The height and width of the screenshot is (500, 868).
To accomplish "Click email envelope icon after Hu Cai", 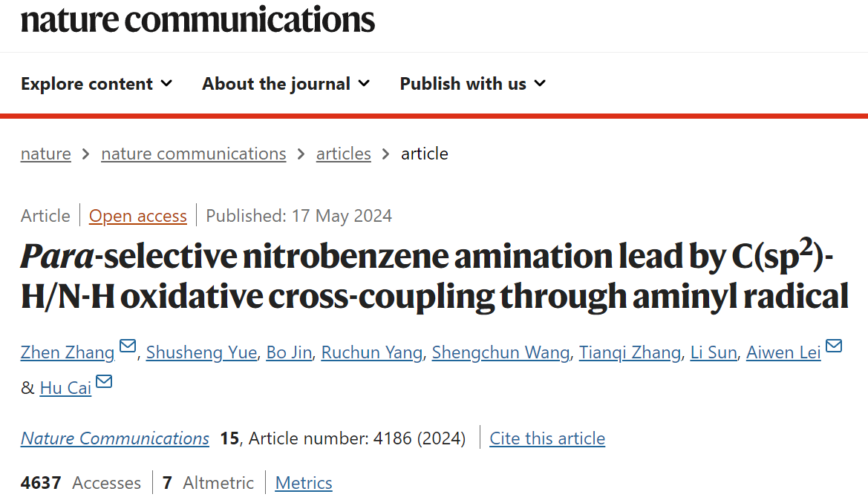I will coord(104,382).
